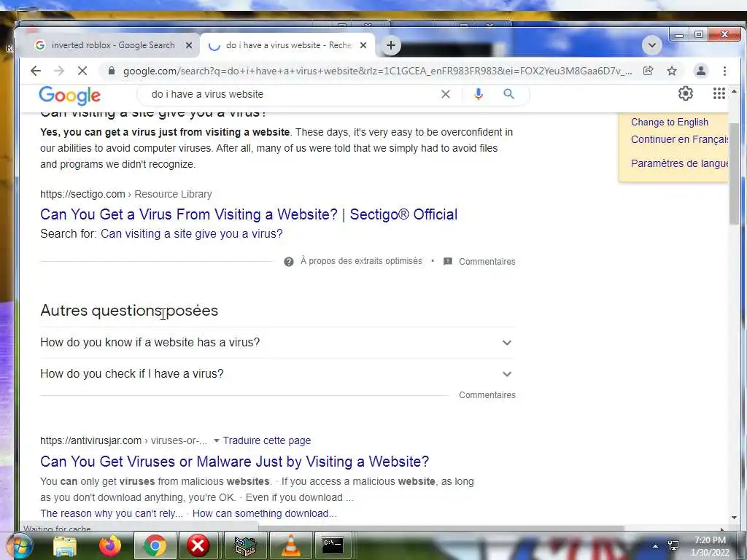Open Chrome's three-dot menu
Viewport: 747px width, 560px height.
click(x=724, y=71)
